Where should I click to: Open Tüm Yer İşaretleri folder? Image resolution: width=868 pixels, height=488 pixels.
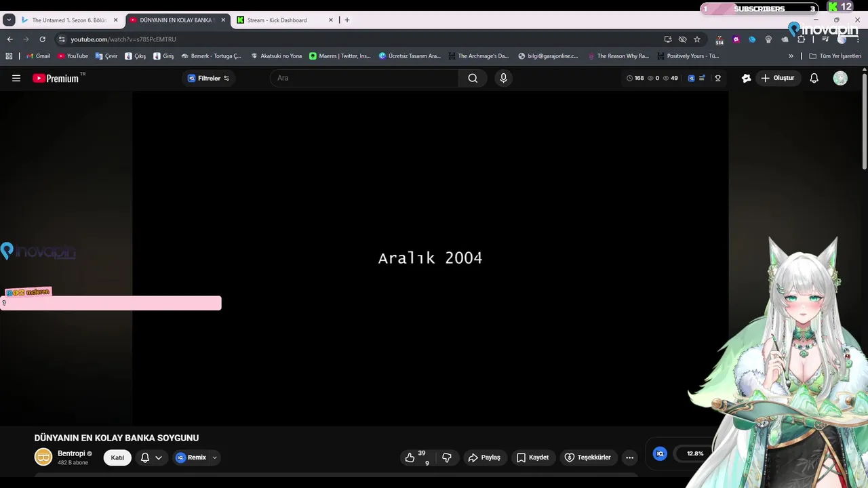[835, 56]
